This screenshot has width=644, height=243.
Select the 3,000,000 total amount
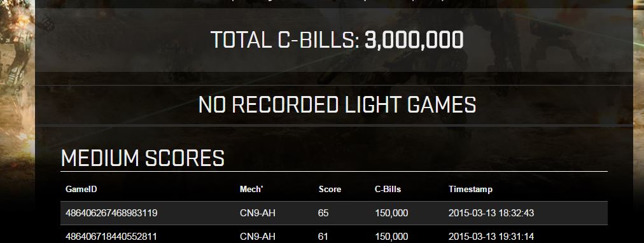414,40
